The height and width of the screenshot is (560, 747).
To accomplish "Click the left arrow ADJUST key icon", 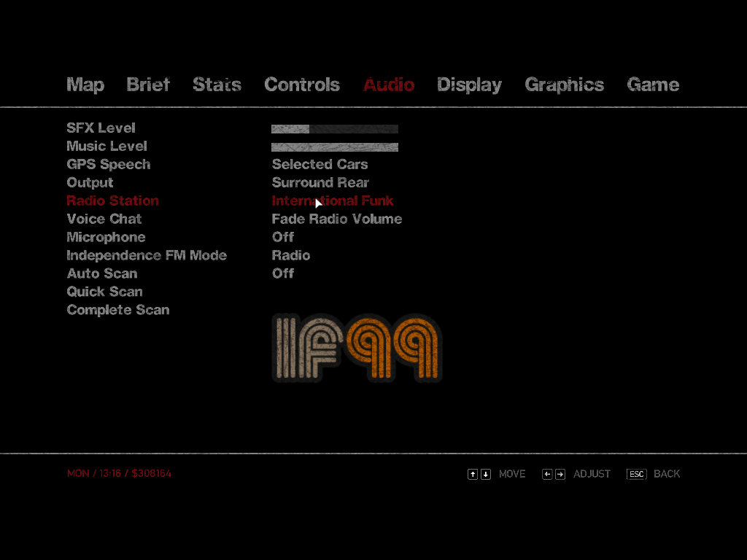I will point(547,474).
